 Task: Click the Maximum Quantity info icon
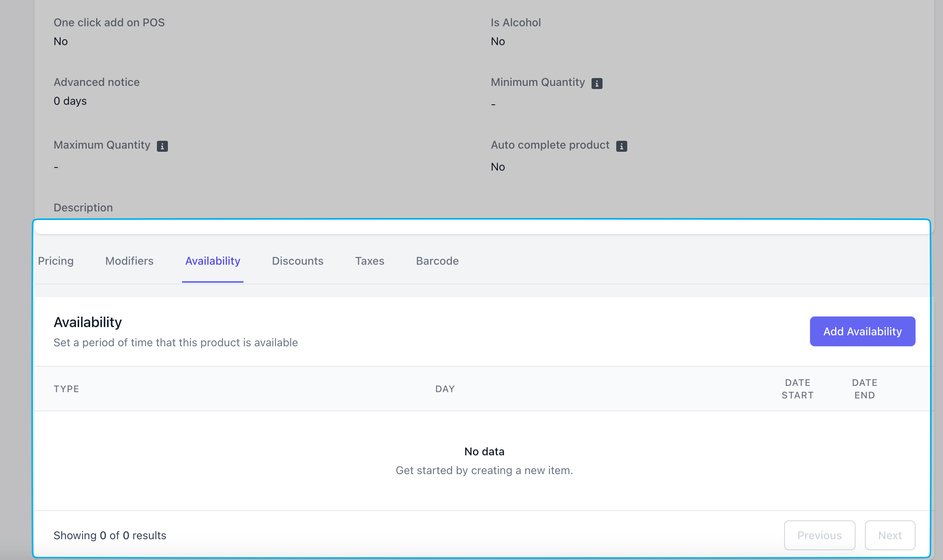[x=162, y=146]
